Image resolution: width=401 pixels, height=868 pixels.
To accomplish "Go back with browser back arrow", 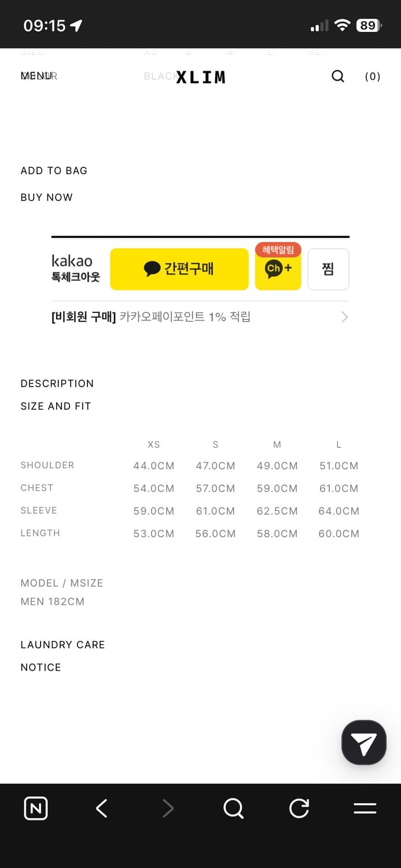I will tap(102, 808).
